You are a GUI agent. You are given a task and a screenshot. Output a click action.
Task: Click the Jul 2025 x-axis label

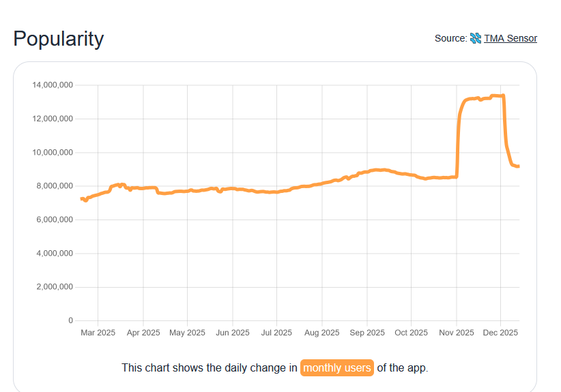pos(276,333)
